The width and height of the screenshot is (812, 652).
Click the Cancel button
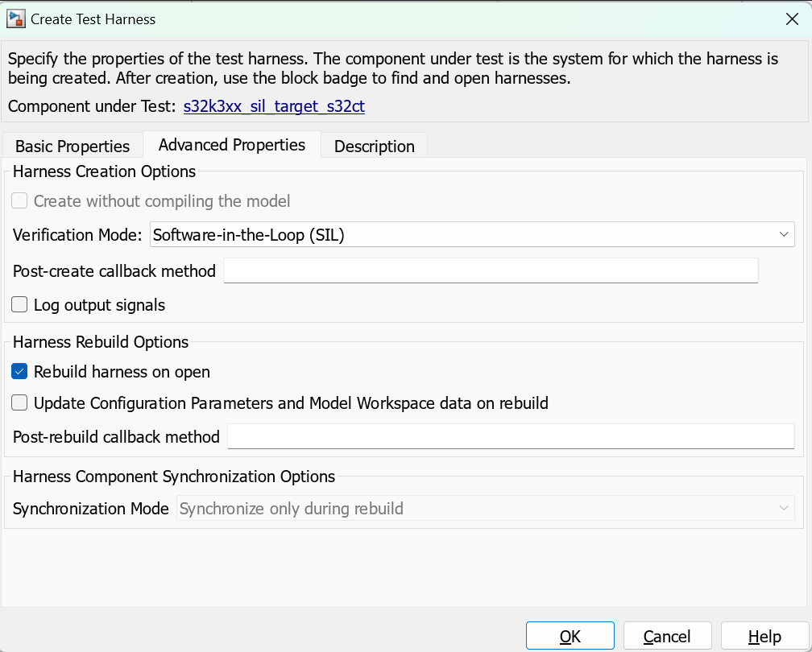667,635
